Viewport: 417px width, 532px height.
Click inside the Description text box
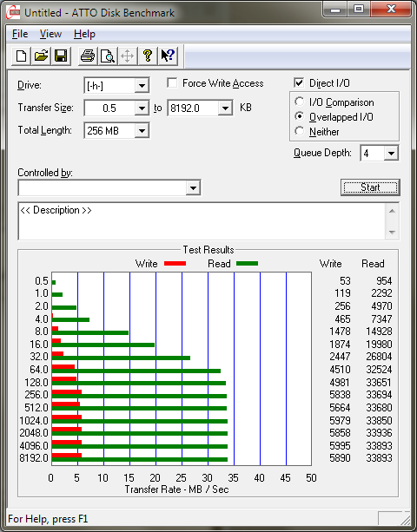point(202,221)
